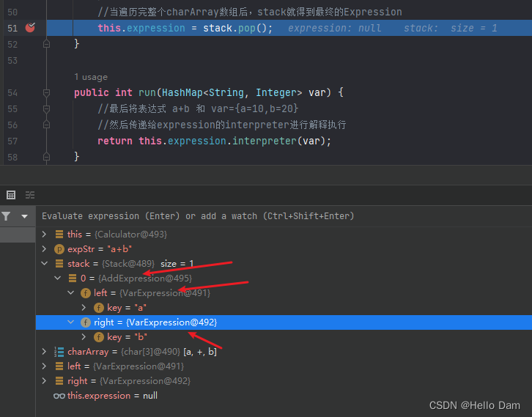This screenshot has height=417, width=532.
Task: Click the icon beside top-level right variable
Action: (59, 381)
